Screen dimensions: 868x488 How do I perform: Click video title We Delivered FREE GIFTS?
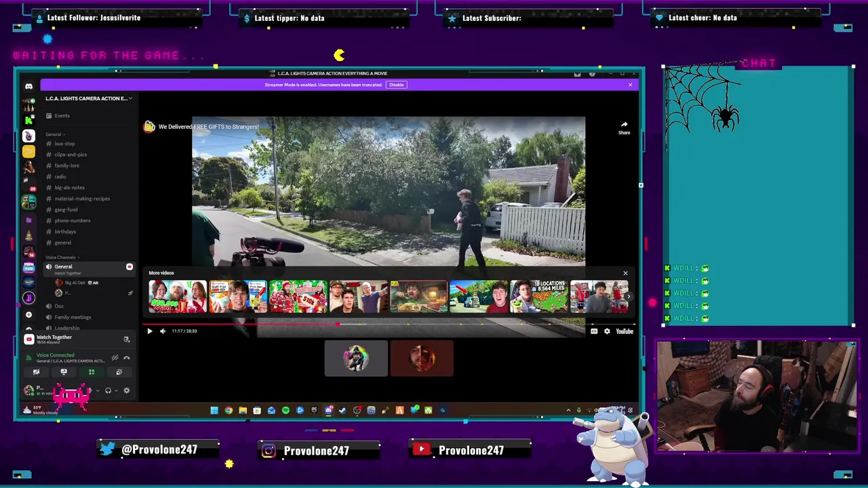tap(208, 127)
